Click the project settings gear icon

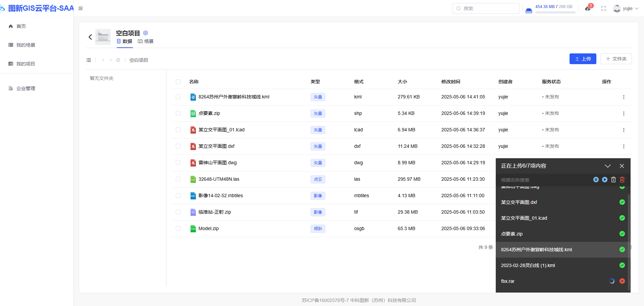tap(146, 33)
